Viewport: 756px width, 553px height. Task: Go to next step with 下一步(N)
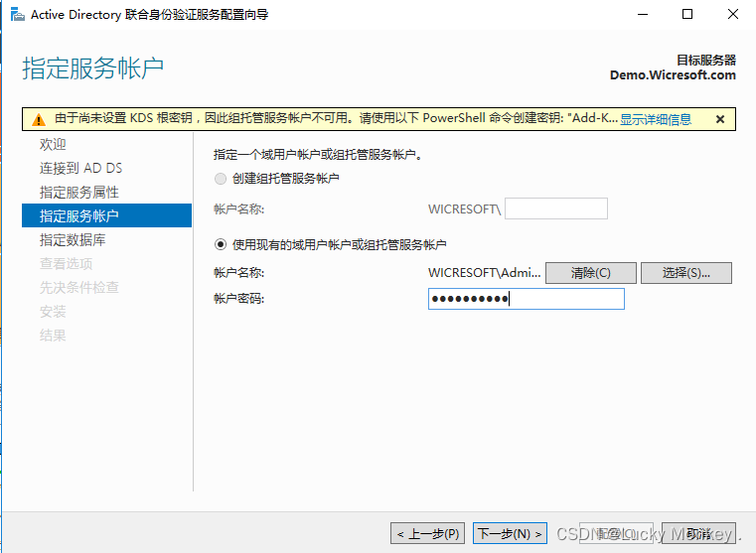[510, 533]
